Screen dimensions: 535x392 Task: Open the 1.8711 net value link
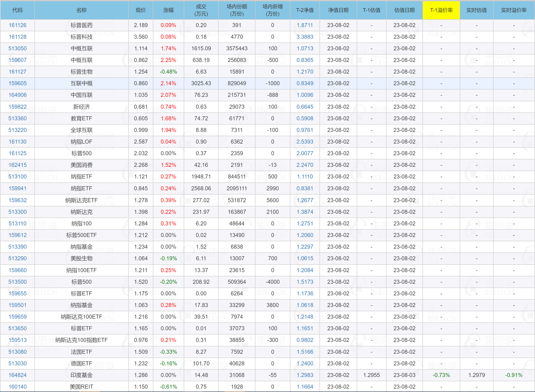pyautogui.click(x=305, y=25)
